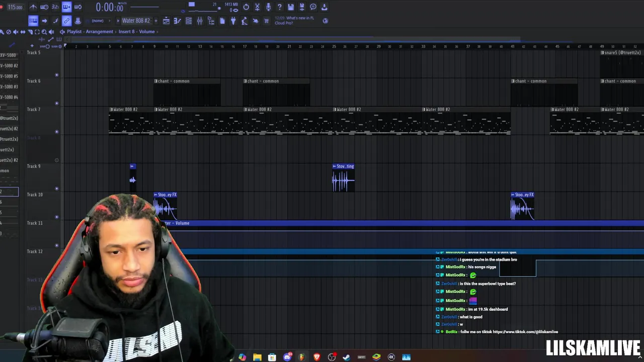The height and width of the screenshot is (362, 644).
Task: Select the XV-5080 #3 channel
Action: [9, 87]
